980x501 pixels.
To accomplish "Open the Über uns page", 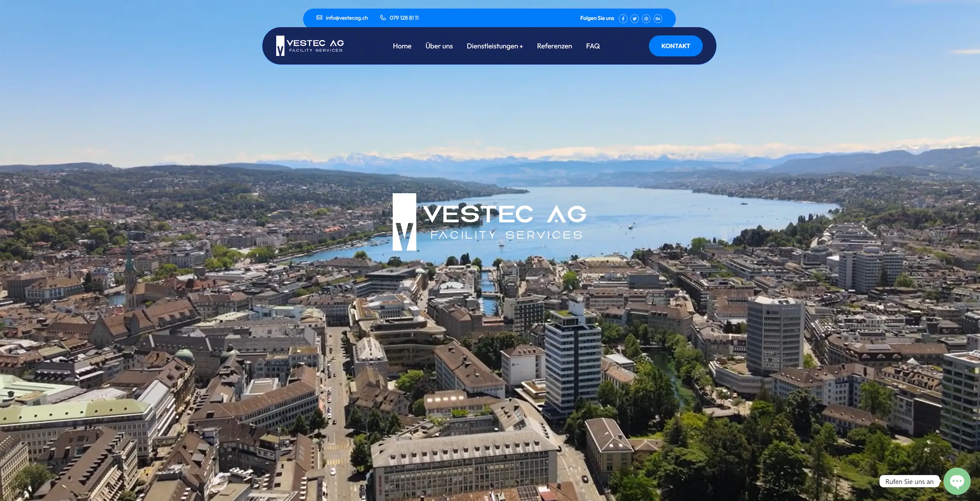I will [439, 46].
